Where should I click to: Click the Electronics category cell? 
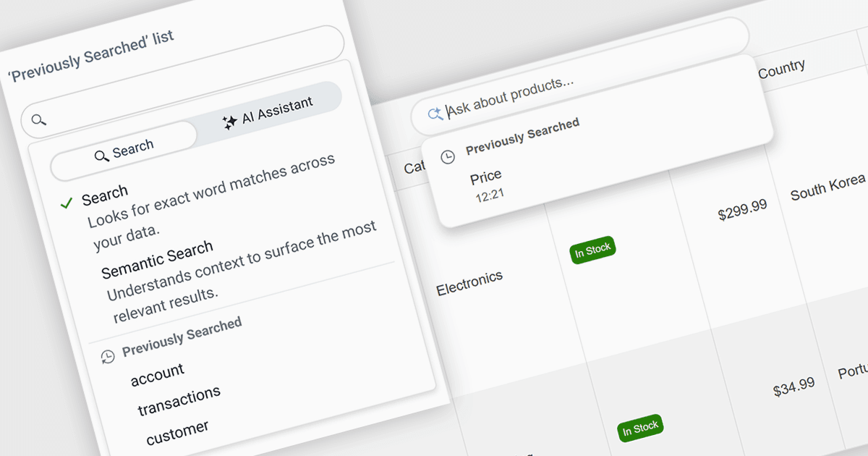pos(469,284)
